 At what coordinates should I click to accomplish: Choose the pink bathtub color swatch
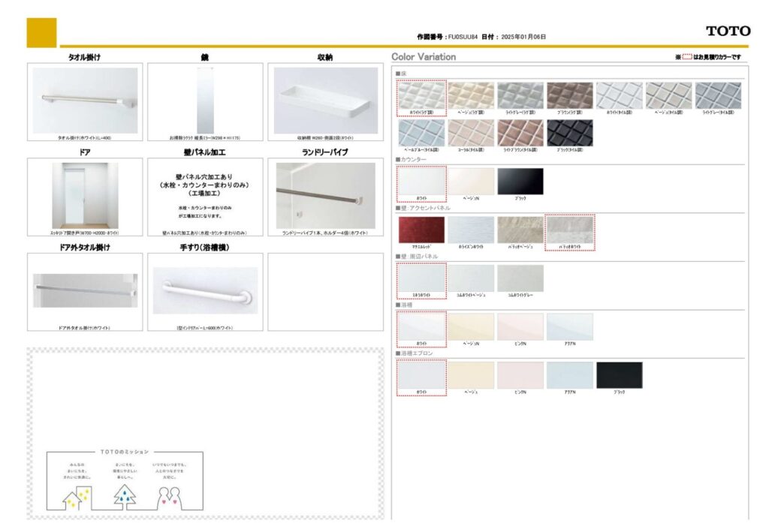pos(520,326)
